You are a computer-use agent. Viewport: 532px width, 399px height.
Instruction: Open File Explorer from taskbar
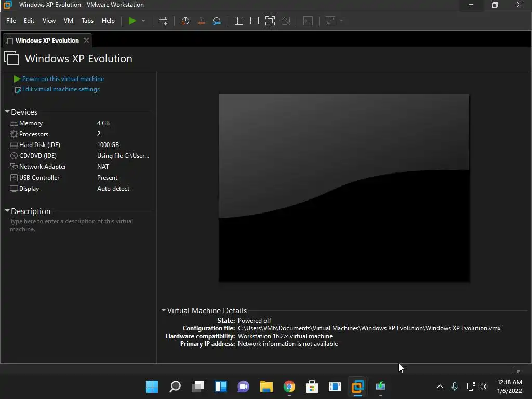[x=267, y=387]
